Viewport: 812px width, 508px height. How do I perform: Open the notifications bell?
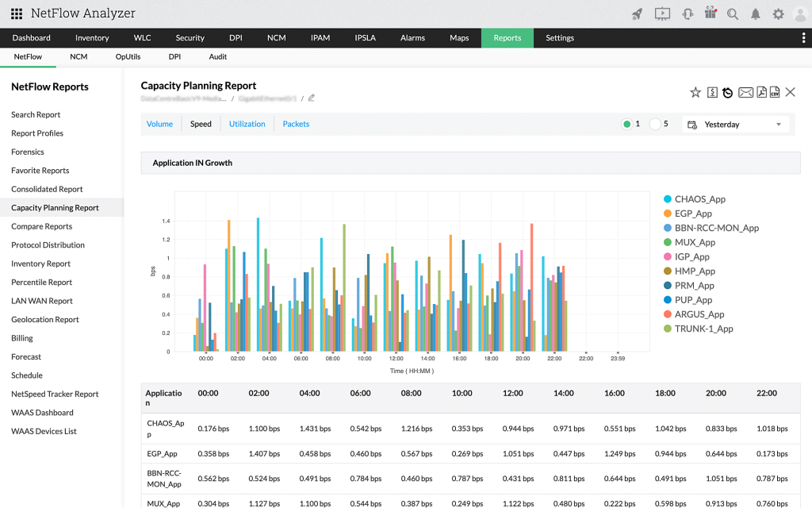point(756,13)
